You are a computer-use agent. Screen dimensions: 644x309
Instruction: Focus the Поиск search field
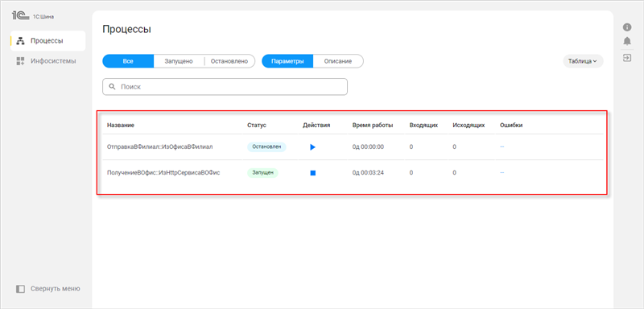225,87
